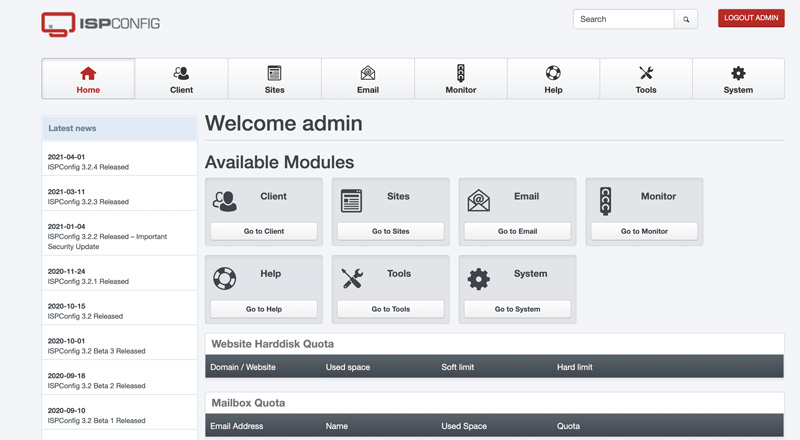
Task: Click the LOGOUT ADMIN button
Action: pyautogui.click(x=751, y=18)
